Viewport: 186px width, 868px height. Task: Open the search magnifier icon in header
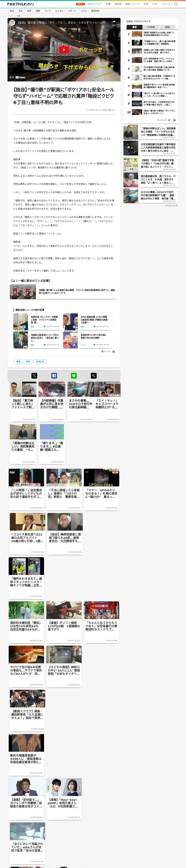[176, 4]
